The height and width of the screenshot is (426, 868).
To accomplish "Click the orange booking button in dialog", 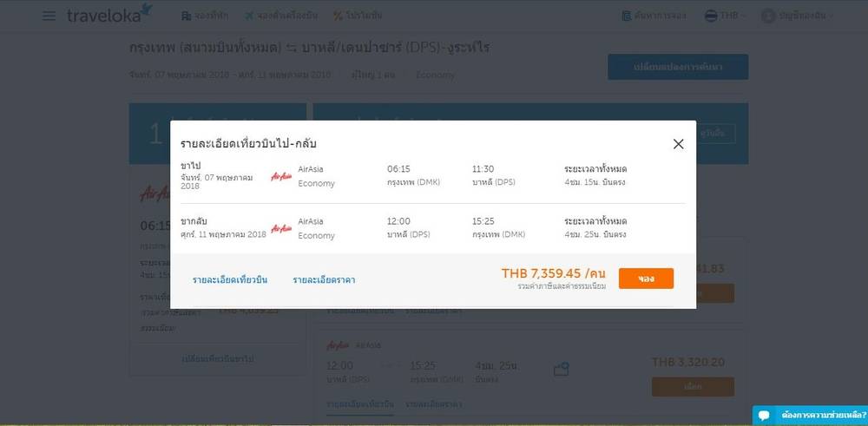I will coord(646,279).
